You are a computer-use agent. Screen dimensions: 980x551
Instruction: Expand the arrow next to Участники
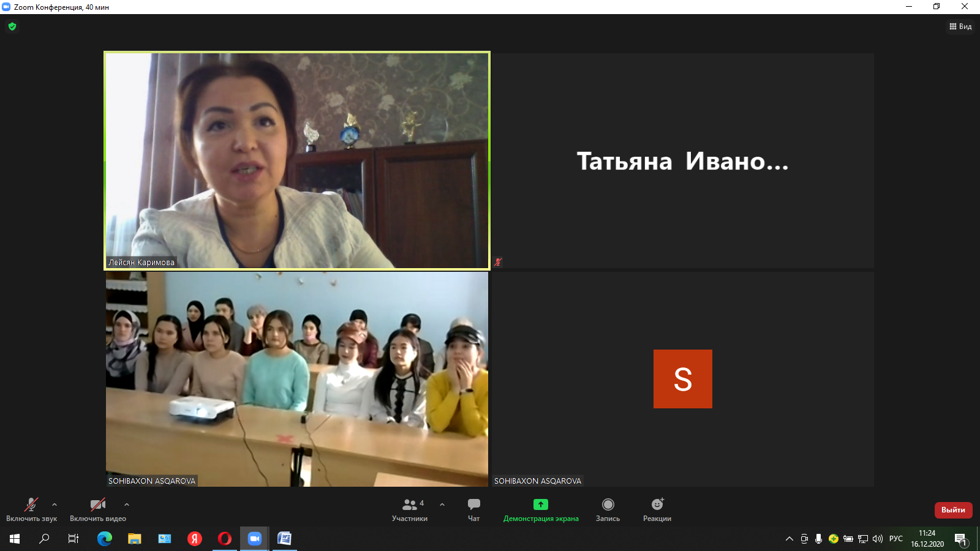[442, 504]
